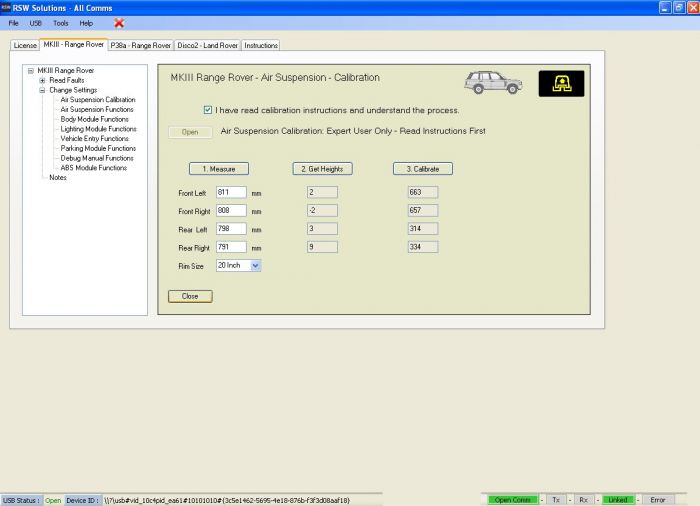Click the greyed Open button
This screenshot has width=700, height=506.
pyautogui.click(x=190, y=132)
